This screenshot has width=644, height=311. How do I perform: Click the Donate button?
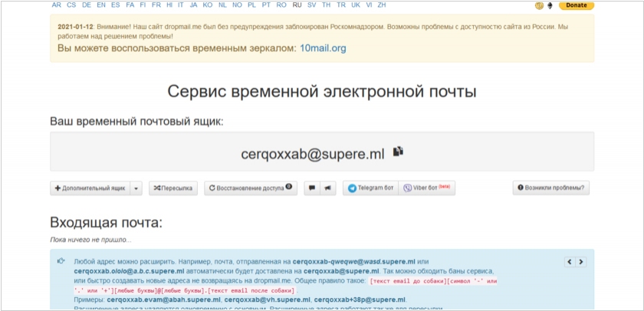pyautogui.click(x=576, y=5)
